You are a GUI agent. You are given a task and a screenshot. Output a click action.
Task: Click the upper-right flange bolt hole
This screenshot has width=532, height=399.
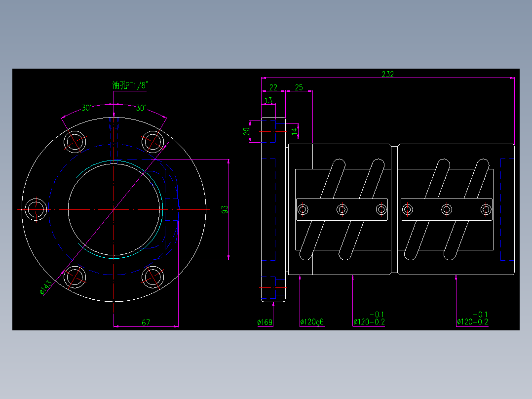(152, 142)
